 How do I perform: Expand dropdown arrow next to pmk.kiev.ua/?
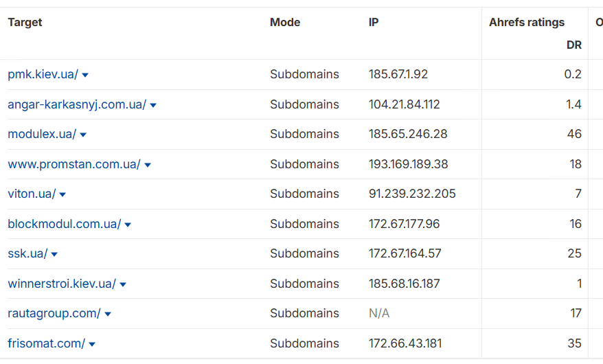click(85, 75)
